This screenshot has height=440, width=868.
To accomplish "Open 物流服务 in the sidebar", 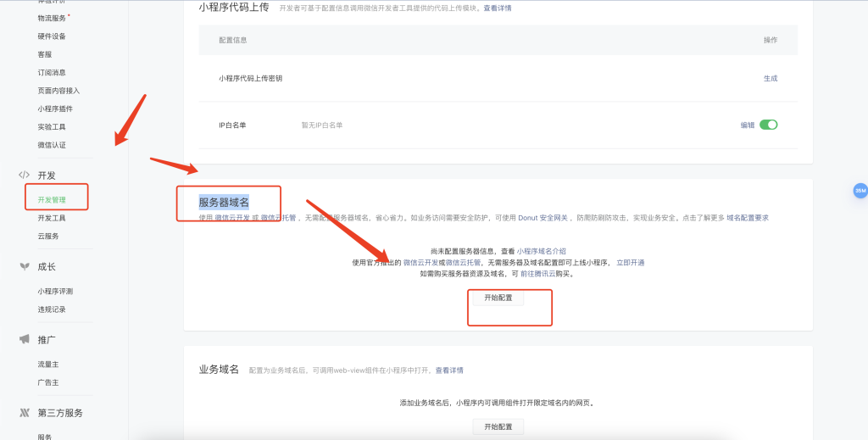I will tap(52, 19).
